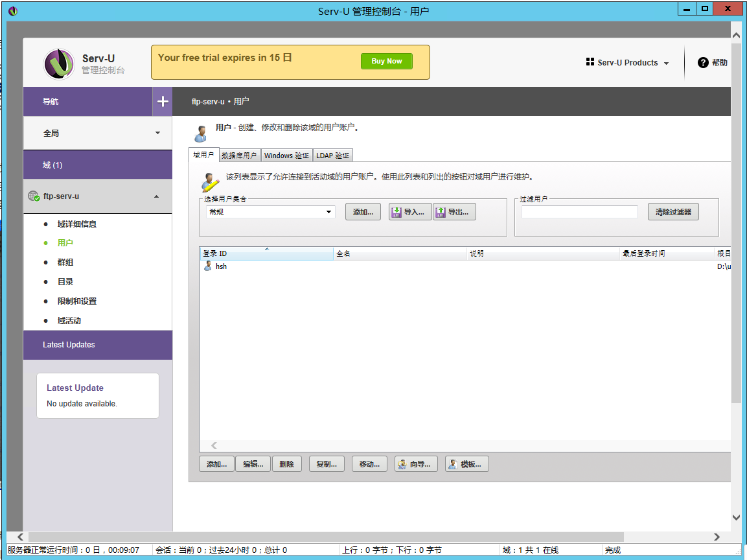
Task: Sort by the 最后登录时间 column header
Action: 667,253
